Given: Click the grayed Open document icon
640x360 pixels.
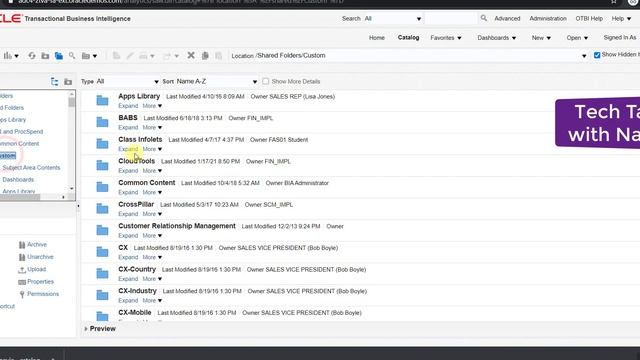Looking at the screenshot, I should point(116,56).
